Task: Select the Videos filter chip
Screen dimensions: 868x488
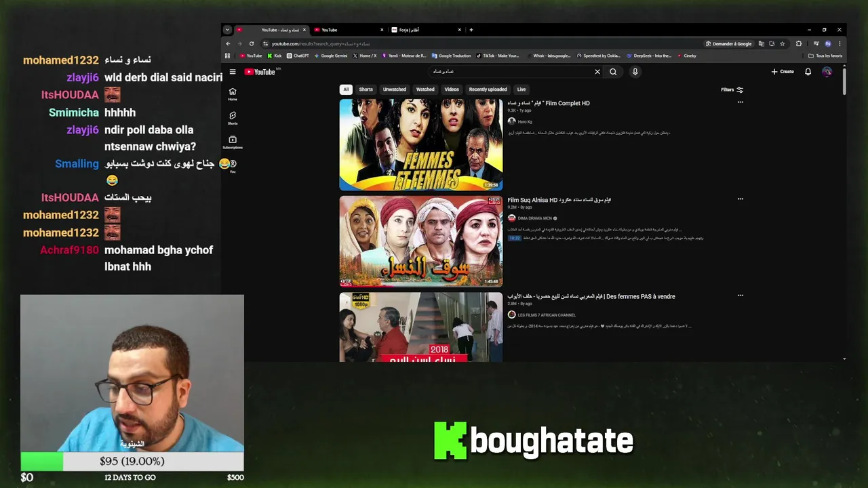Action: pyautogui.click(x=452, y=89)
